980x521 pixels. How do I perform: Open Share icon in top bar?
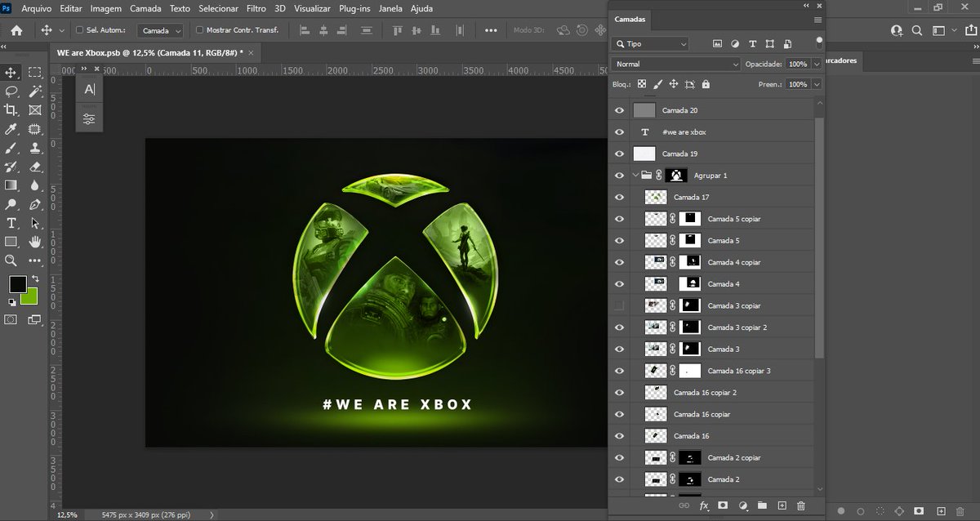point(969,30)
